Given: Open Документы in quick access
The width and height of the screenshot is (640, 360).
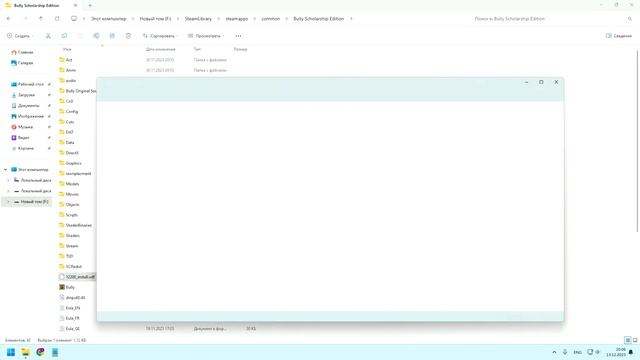Looking at the screenshot, I should click(x=29, y=105).
